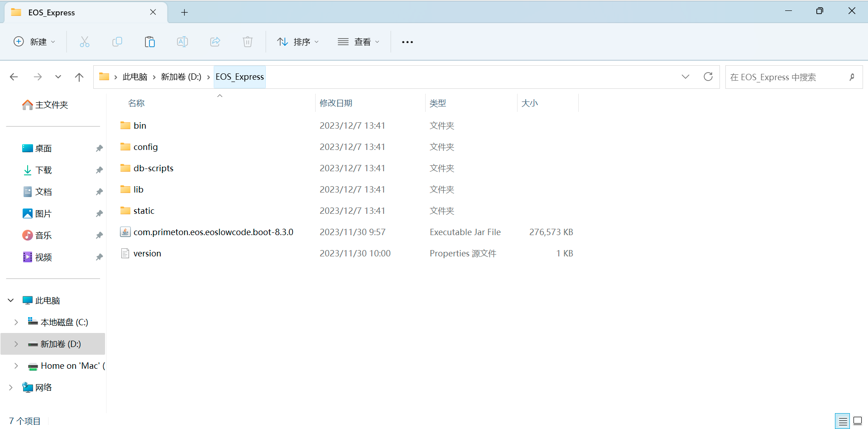Click the Refresh button
The width and height of the screenshot is (868, 429).
click(708, 77)
